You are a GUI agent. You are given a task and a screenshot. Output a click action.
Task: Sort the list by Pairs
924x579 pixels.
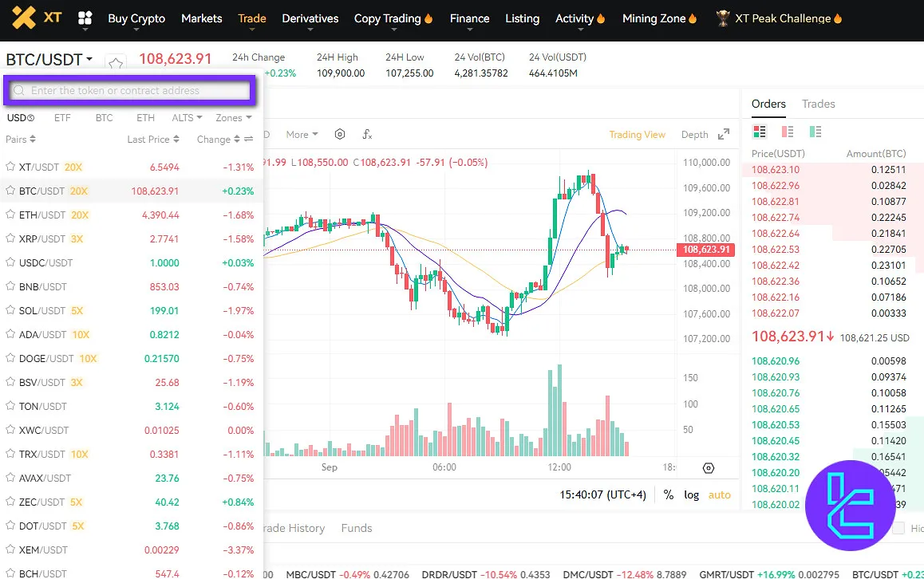(21, 139)
